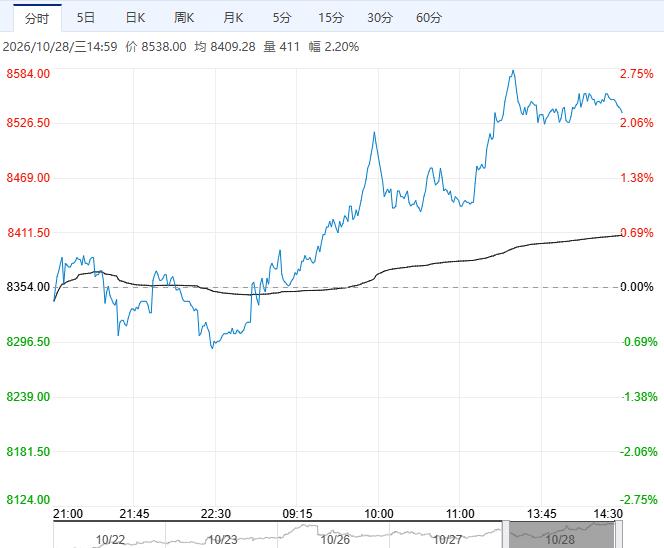Select the 5分 interval tab

tap(282, 18)
